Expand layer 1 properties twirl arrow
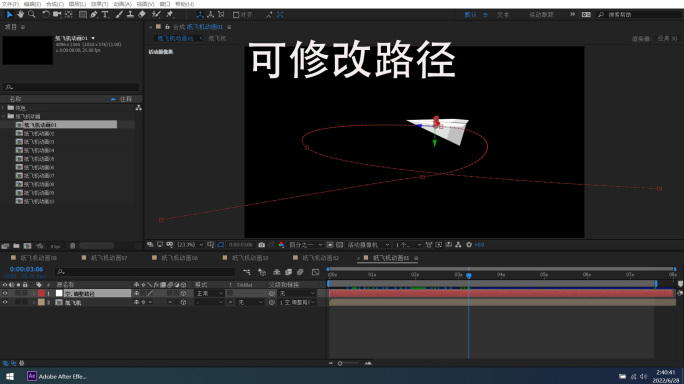This screenshot has height=384, width=684. pos(33,293)
